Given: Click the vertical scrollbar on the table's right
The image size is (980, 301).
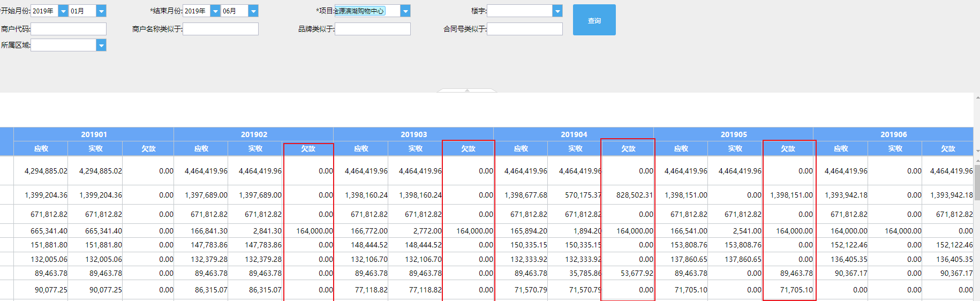Looking at the screenshot, I should pyautogui.click(x=977, y=182).
